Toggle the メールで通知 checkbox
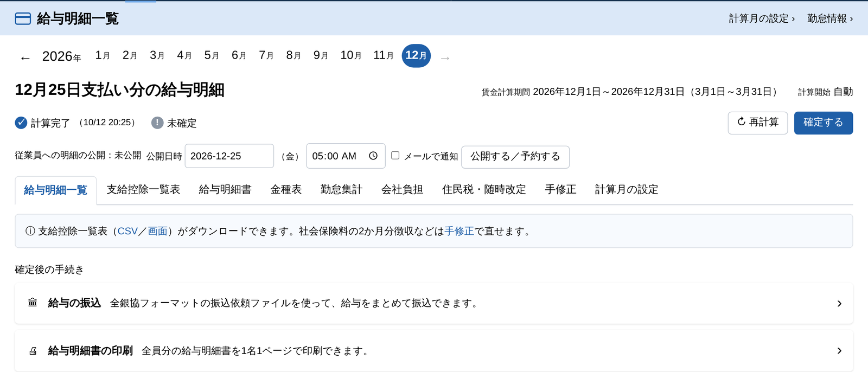868x372 pixels. click(x=395, y=156)
